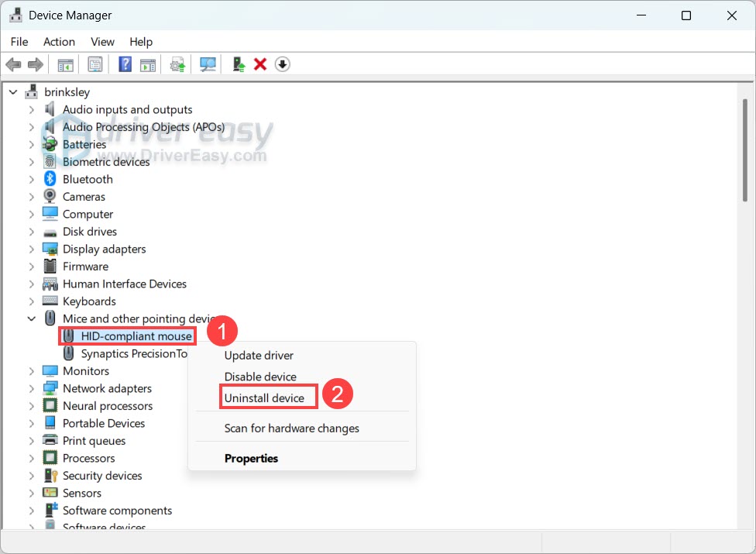
Task: Expand the Portable Devices category
Action: click(31, 423)
